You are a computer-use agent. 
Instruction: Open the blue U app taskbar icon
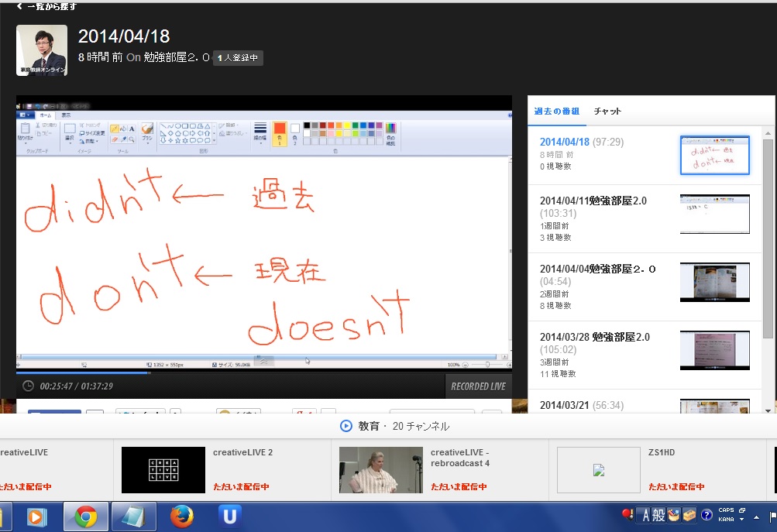[x=229, y=517]
